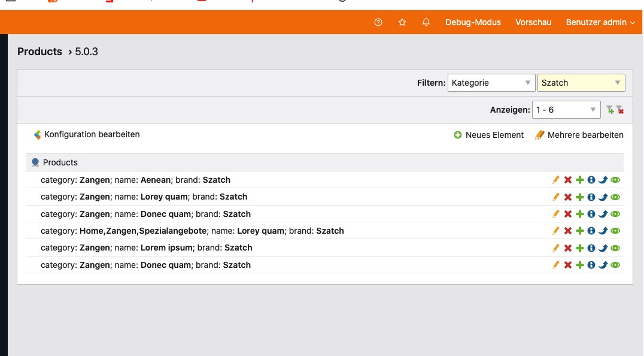This screenshot has width=644, height=356.
Task: Open the Anzeigen 1 - 6 dropdown
Action: coord(566,110)
